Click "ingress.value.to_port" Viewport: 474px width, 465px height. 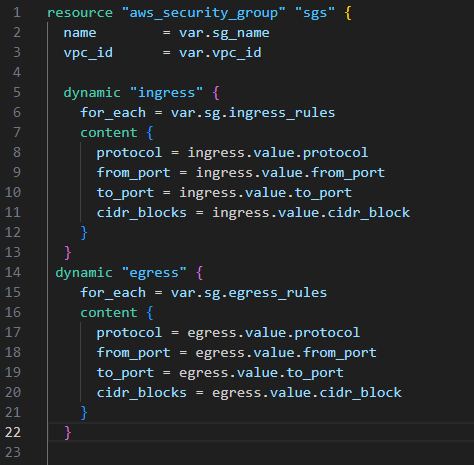click(266, 193)
